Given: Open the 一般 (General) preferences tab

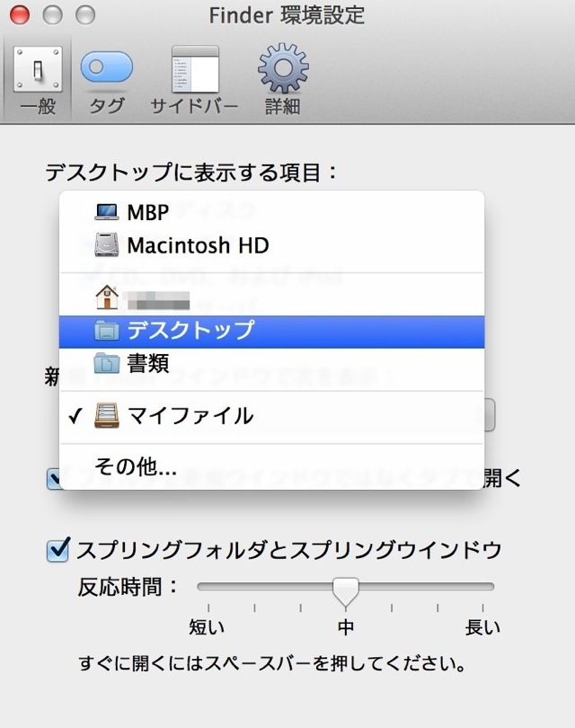Looking at the screenshot, I should (38, 80).
